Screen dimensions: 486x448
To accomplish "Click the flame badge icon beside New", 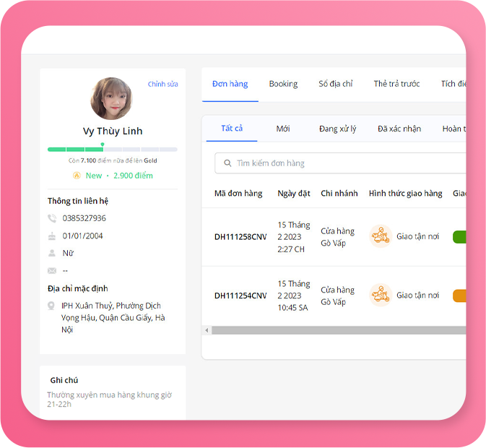I will tap(77, 176).
